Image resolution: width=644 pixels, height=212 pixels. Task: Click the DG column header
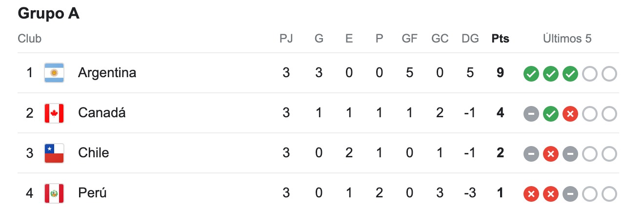[x=470, y=39]
